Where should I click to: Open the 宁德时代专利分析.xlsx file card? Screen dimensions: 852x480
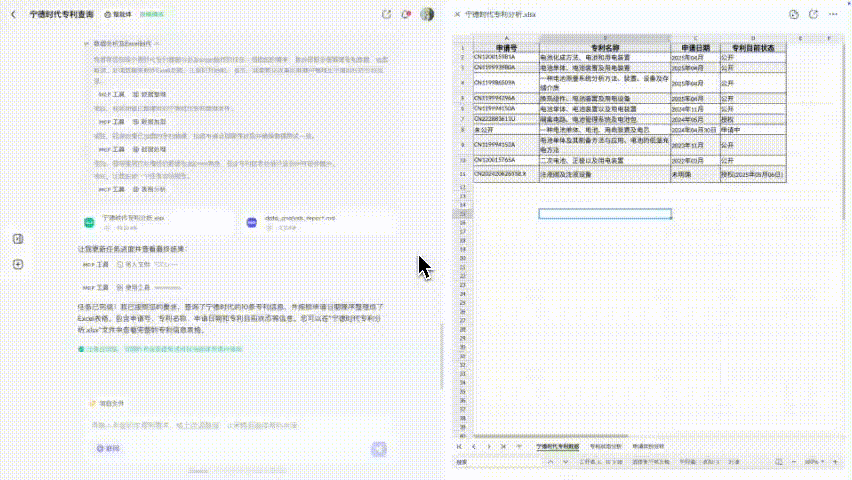point(157,222)
